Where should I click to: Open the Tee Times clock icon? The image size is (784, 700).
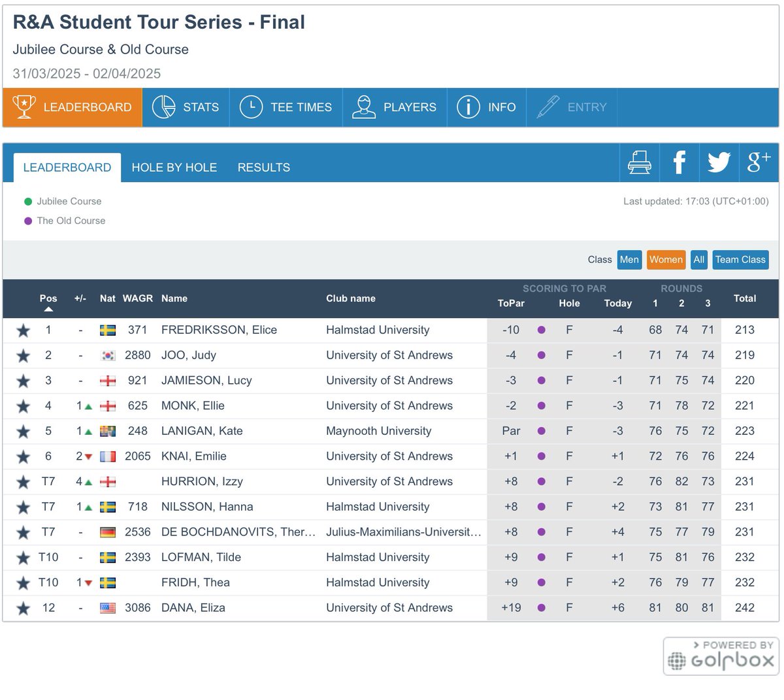251,106
